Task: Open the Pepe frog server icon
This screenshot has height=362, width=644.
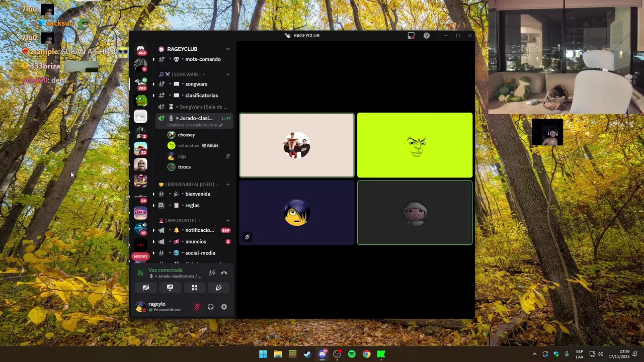Action: pos(140,100)
